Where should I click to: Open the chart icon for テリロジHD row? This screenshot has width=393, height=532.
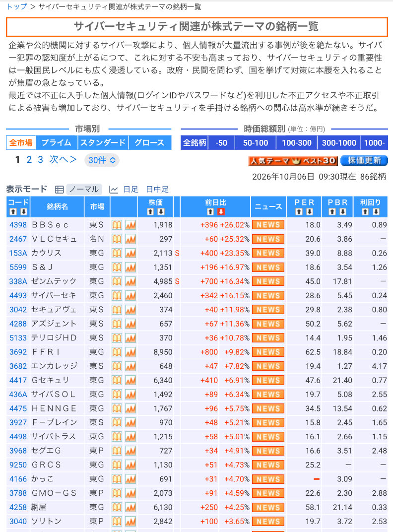(131, 338)
